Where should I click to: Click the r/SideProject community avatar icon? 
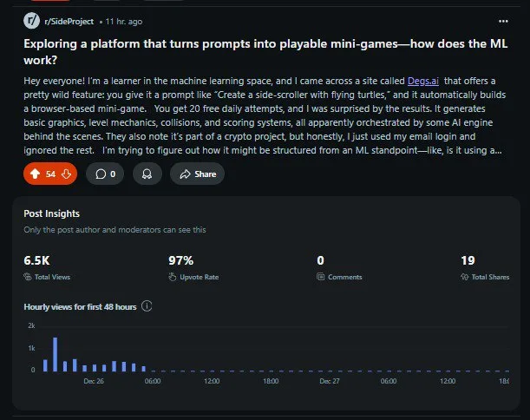coord(32,19)
